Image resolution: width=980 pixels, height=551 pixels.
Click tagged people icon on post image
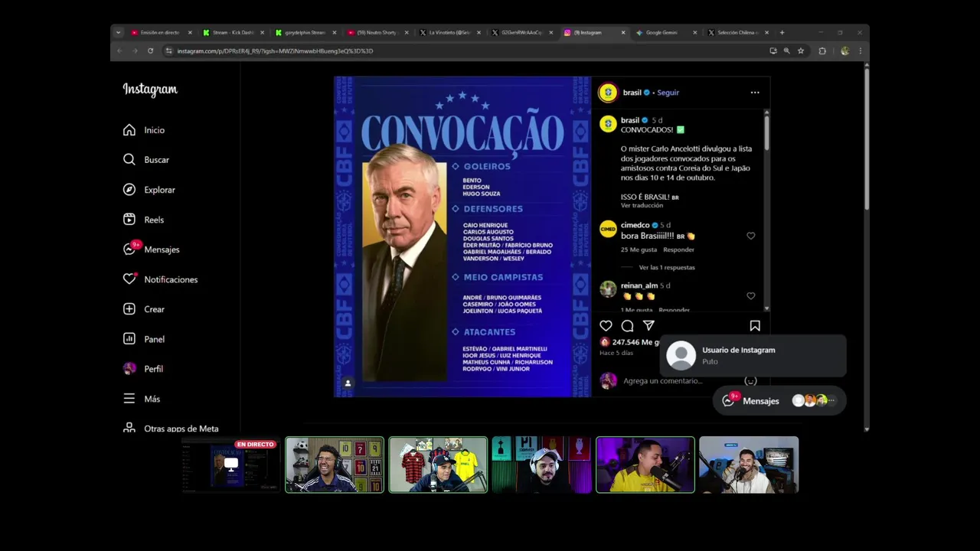click(x=348, y=383)
